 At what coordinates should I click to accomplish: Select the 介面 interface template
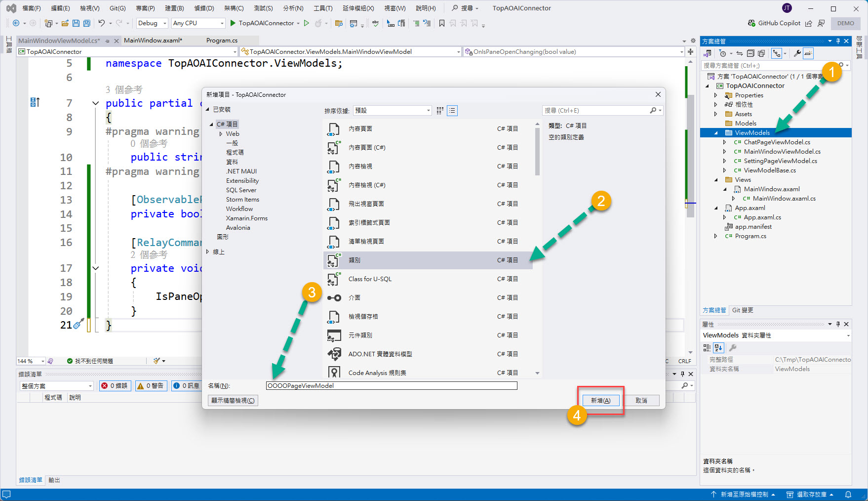(x=428, y=298)
